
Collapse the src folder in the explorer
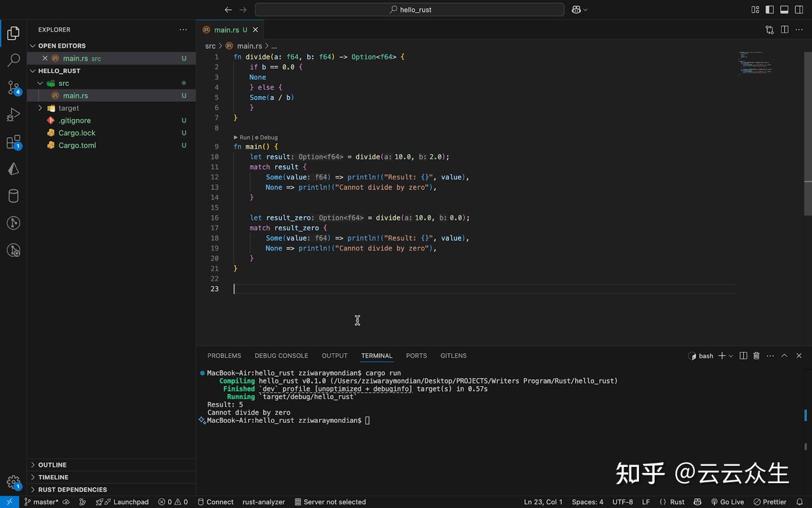[x=40, y=83]
